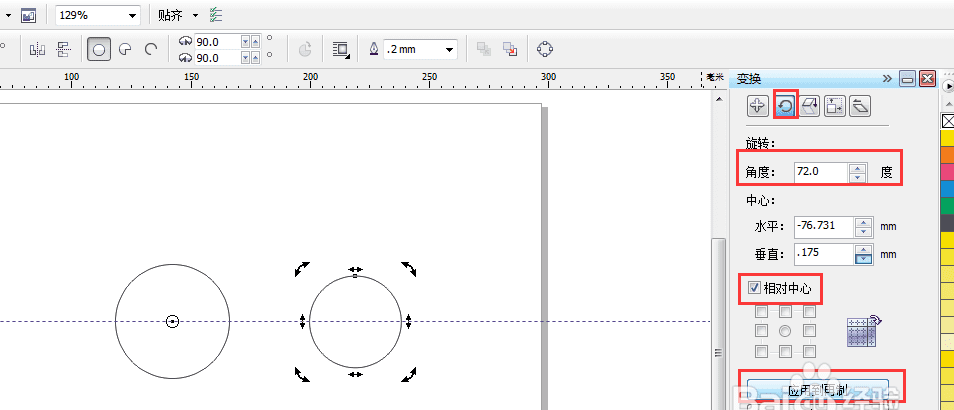
Task: Switch to the Rotate transform icon
Action: pos(784,105)
